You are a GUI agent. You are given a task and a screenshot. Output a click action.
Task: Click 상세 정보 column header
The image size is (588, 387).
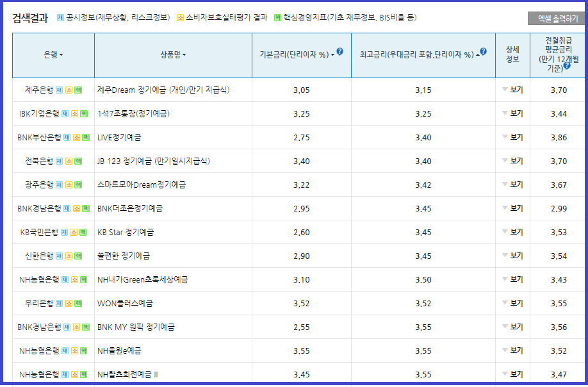512,54
